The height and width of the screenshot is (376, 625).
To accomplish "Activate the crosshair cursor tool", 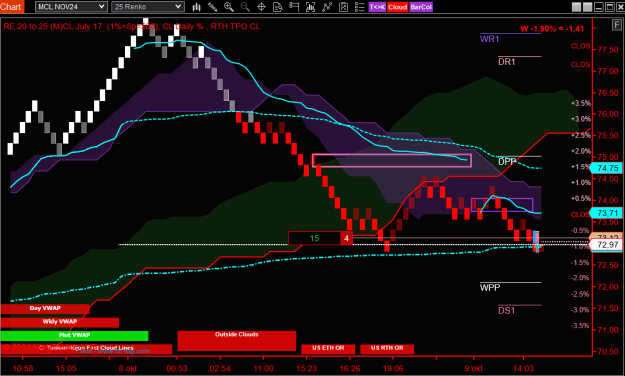I will tap(261, 7).
